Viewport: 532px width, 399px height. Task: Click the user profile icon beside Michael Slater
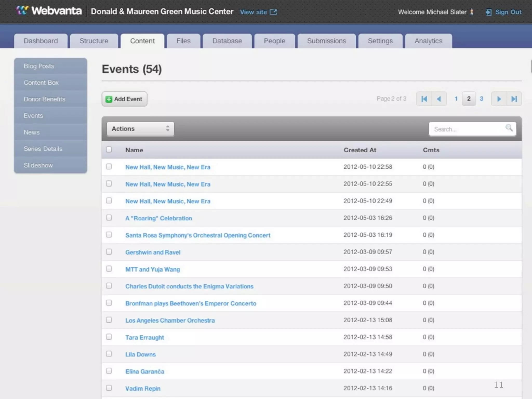471,12
